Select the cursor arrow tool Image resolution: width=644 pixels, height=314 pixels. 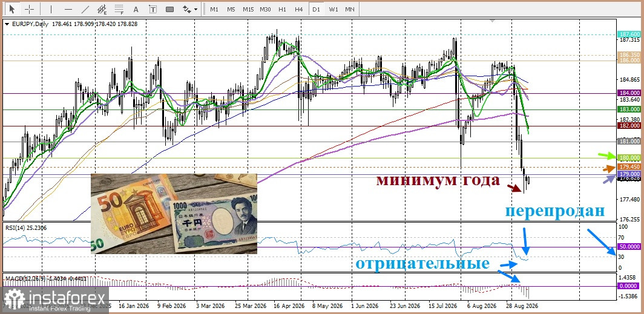12,8
